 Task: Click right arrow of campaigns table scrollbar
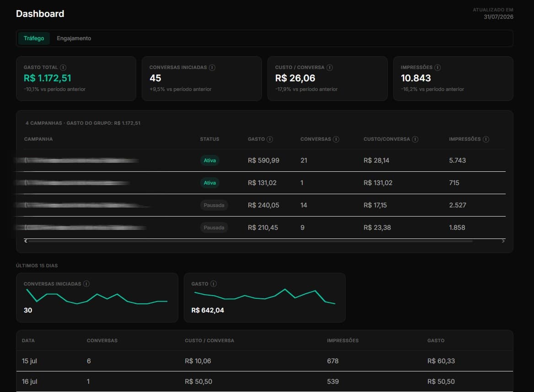[503, 241]
